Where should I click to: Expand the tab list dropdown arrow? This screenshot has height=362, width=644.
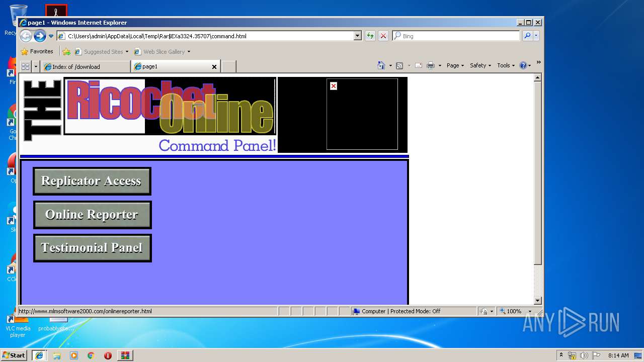coord(36,66)
